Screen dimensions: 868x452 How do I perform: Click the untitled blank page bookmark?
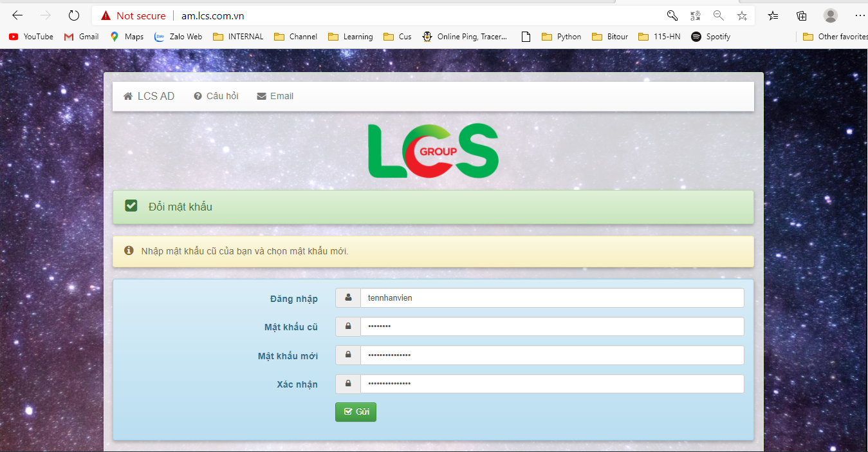(x=526, y=37)
